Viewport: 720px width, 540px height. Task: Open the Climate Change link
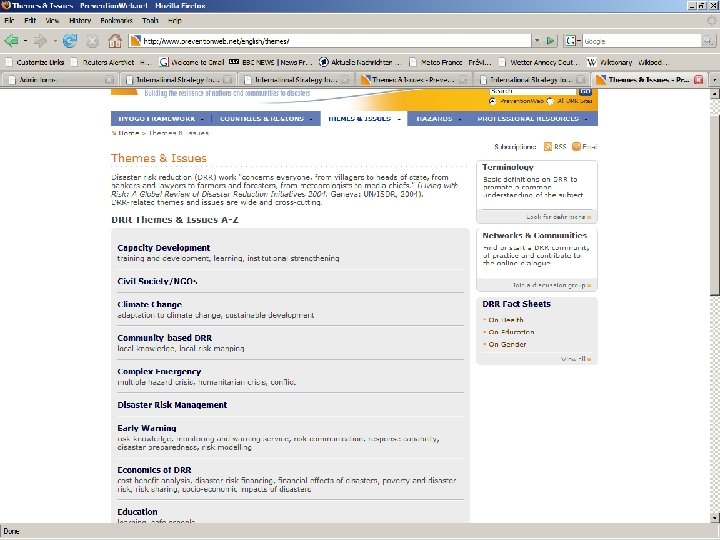click(150, 304)
